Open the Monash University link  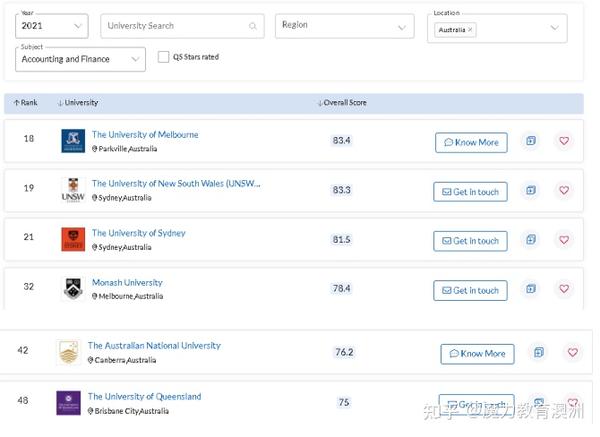[x=127, y=283]
